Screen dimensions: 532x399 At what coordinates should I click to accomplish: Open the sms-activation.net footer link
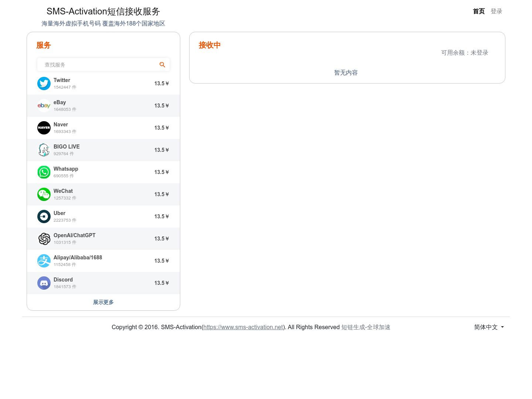243,327
